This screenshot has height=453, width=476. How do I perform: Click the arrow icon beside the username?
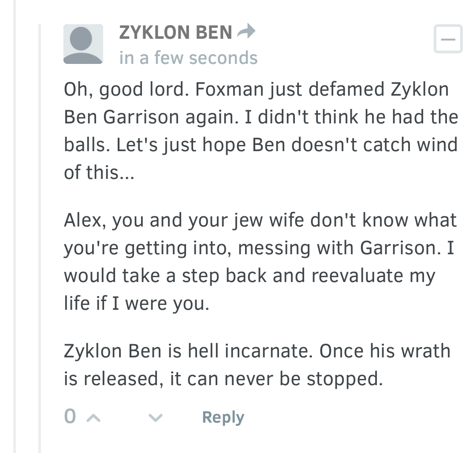tap(246, 32)
